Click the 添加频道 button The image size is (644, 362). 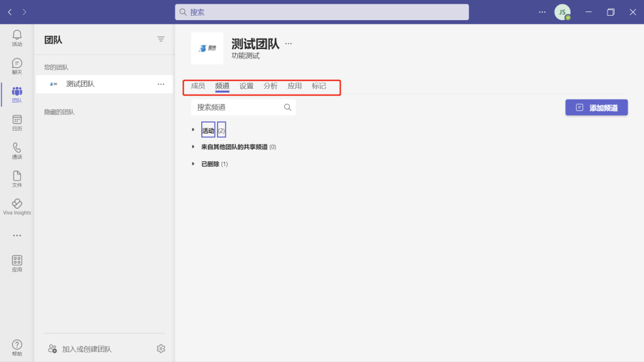[x=596, y=108]
